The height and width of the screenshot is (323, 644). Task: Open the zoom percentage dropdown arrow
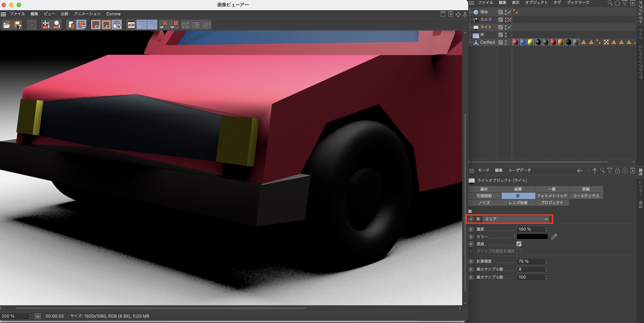point(38,316)
